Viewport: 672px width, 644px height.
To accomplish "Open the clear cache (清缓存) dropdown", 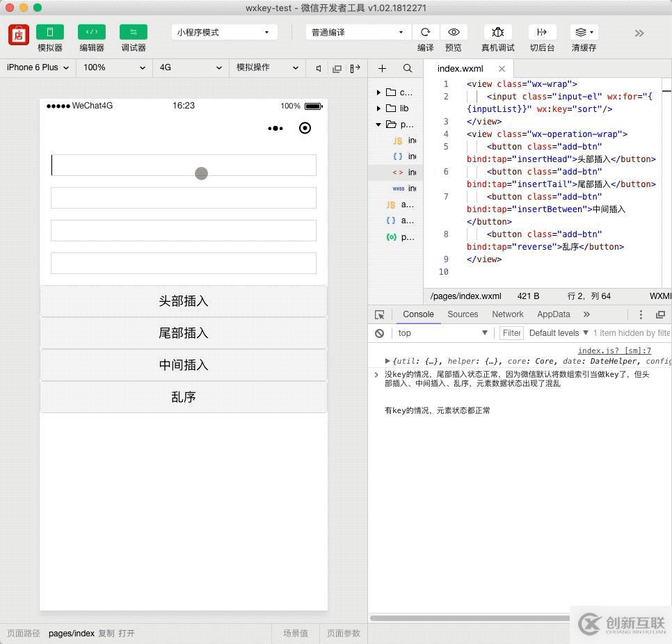I will pos(584,32).
